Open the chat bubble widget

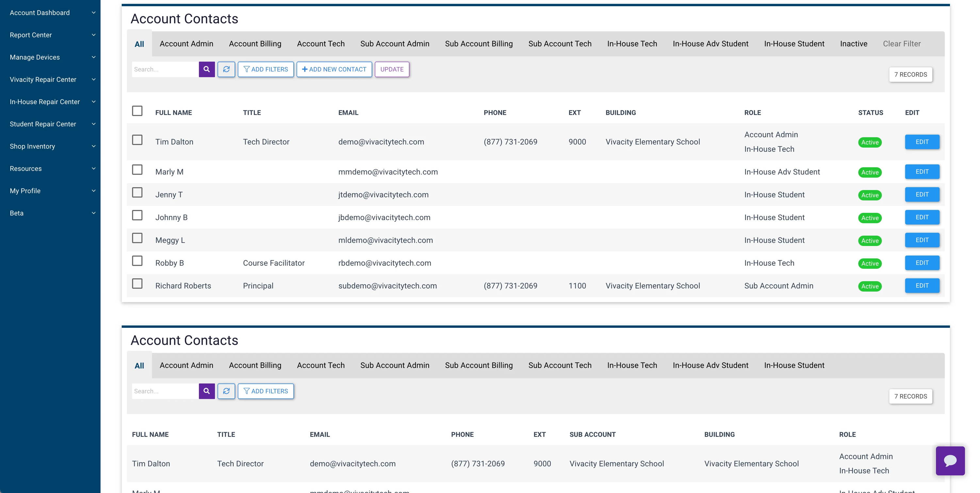click(950, 461)
